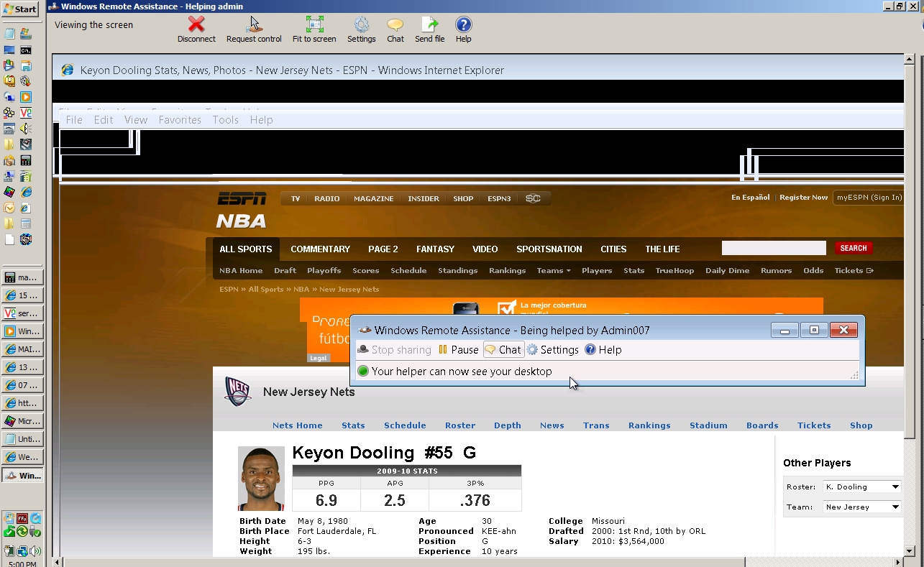Image resolution: width=924 pixels, height=567 pixels.
Task: Click the Register Now link
Action: [803, 198]
